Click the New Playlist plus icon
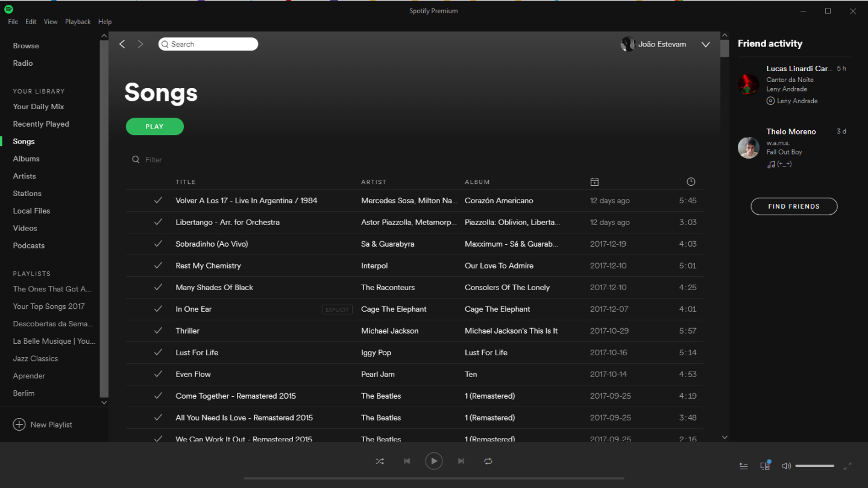This screenshot has height=488, width=868. click(x=19, y=425)
